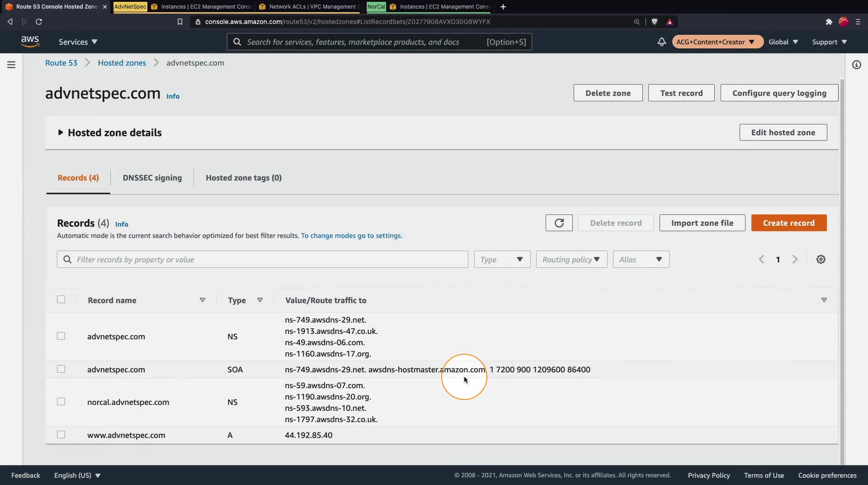Click the Create record button
Viewport: 868px width, 485px height.
pos(789,223)
